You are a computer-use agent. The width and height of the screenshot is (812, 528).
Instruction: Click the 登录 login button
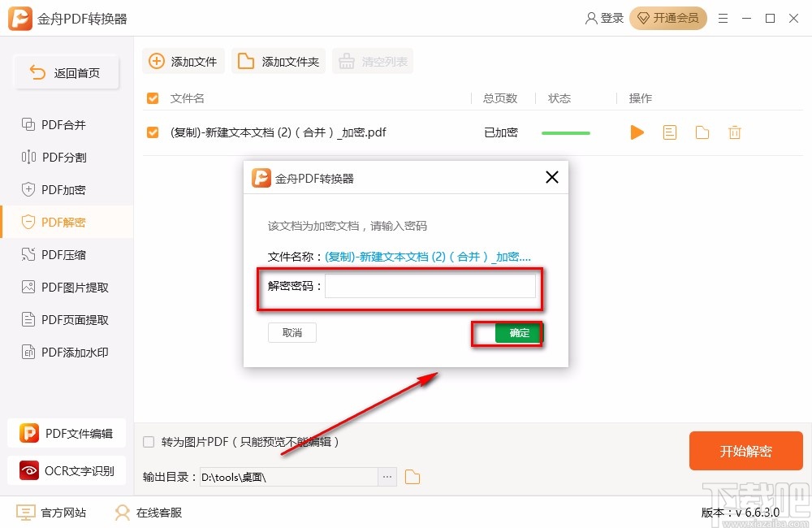(604, 18)
